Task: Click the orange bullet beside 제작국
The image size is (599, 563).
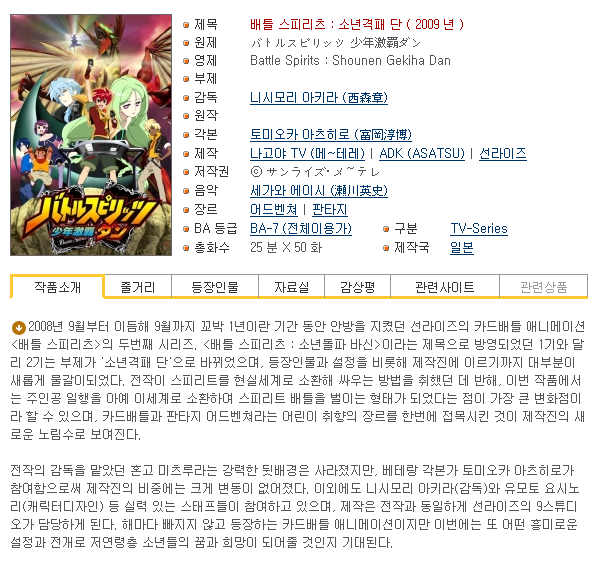Action: coord(386,248)
